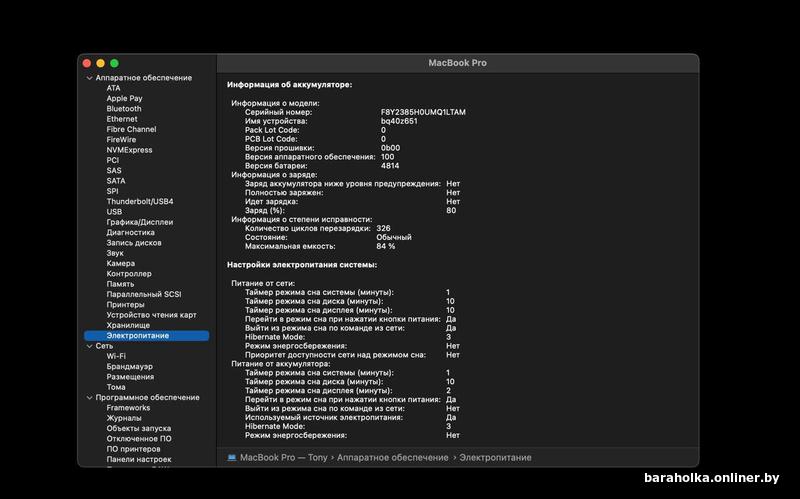The image size is (800, 499).
Task: Select ATA in the sidebar
Action: [113, 88]
